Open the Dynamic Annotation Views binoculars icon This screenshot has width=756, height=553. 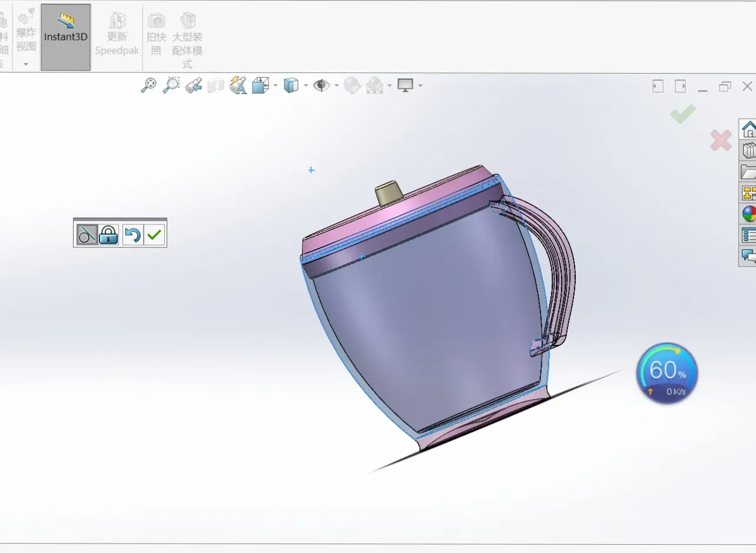pos(238,85)
